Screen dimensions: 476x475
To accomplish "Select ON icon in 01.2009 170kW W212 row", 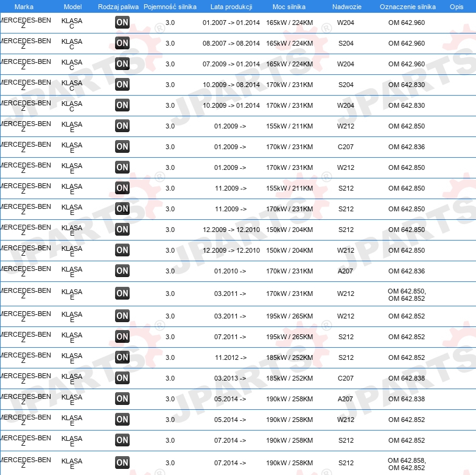I will [x=122, y=167].
